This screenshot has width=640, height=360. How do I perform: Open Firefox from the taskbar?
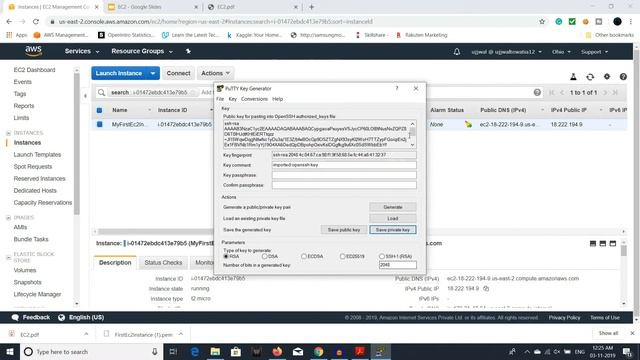click(277, 351)
